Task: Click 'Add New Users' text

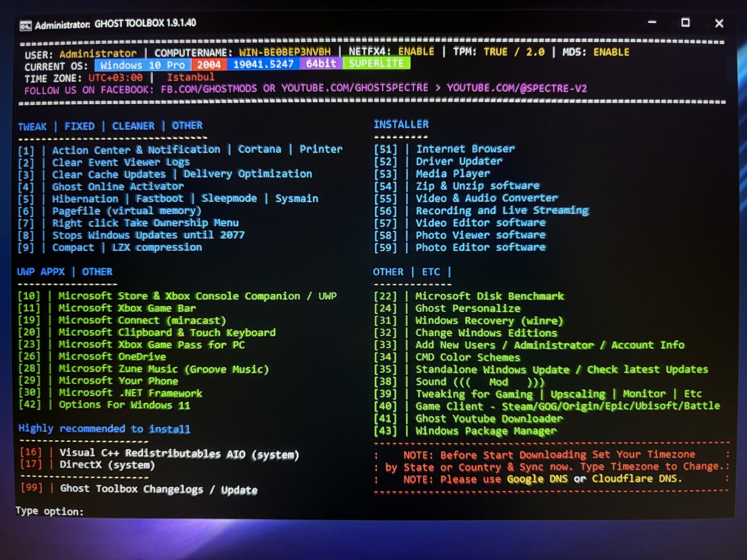Action: point(455,345)
